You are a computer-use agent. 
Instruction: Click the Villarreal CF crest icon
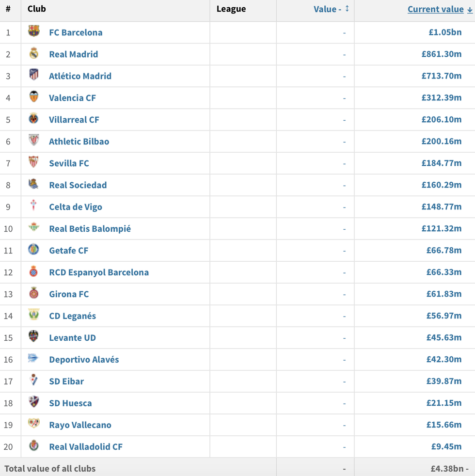[34, 119]
